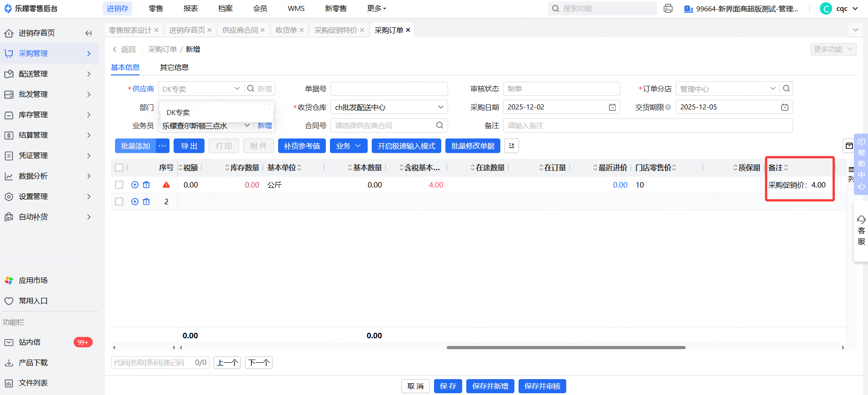
Task: Delete the second row using trash icon
Action: [146, 202]
